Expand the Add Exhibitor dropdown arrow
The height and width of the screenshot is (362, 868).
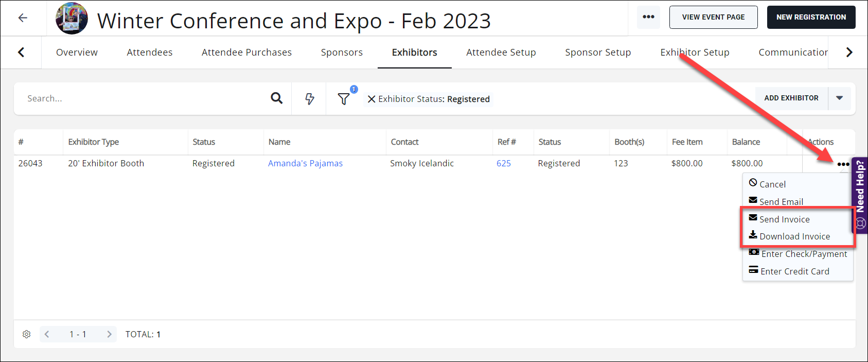[x=839, y=98]
